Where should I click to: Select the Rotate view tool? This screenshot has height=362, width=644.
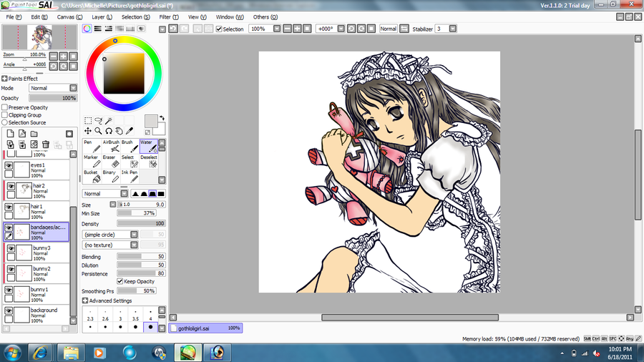pos(109,131)
